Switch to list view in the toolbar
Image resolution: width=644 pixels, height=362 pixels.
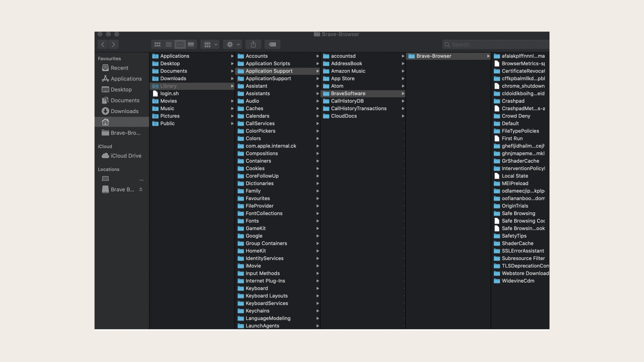pos(169,44)
